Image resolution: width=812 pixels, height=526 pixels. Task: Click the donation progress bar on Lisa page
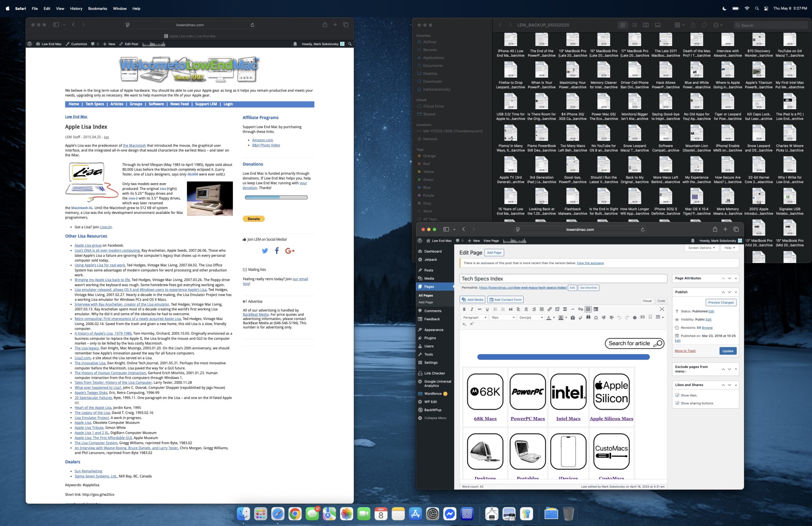276,197
